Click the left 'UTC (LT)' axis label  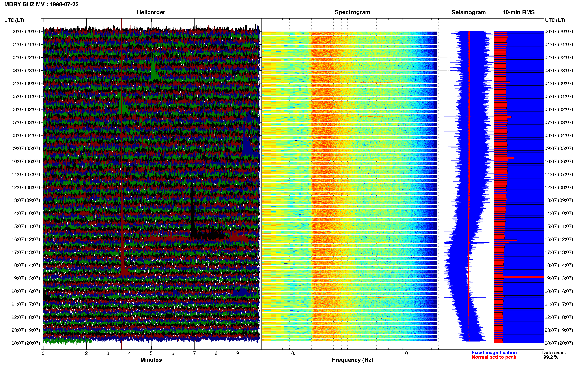click(x=14, y=20)
